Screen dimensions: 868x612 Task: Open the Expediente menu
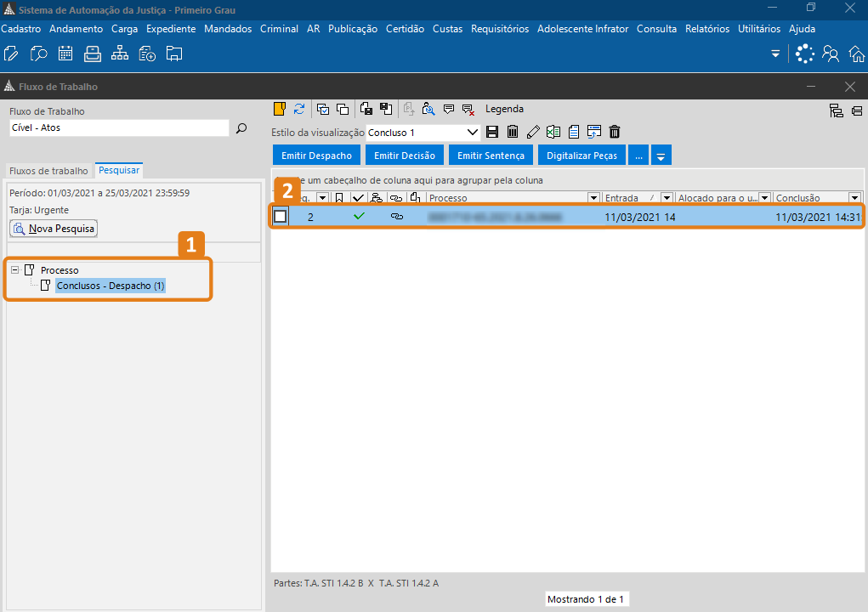pos(171,29)
